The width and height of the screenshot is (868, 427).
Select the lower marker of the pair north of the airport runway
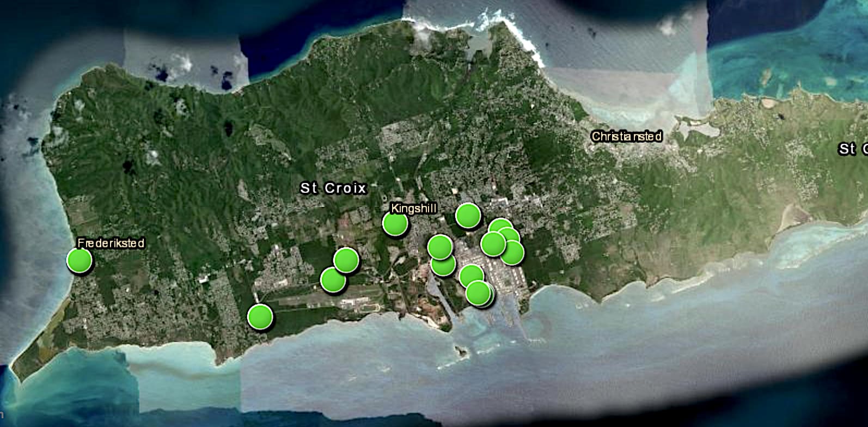pos(333,280)
